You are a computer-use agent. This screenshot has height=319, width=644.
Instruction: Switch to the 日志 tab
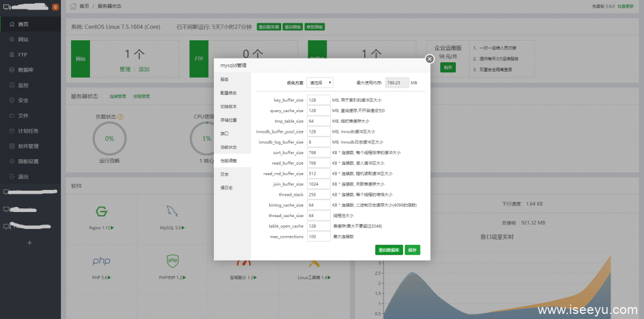[x=233, y=174]
